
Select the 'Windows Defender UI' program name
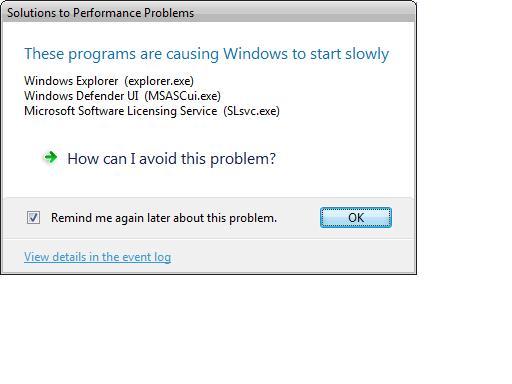[81, 96]
